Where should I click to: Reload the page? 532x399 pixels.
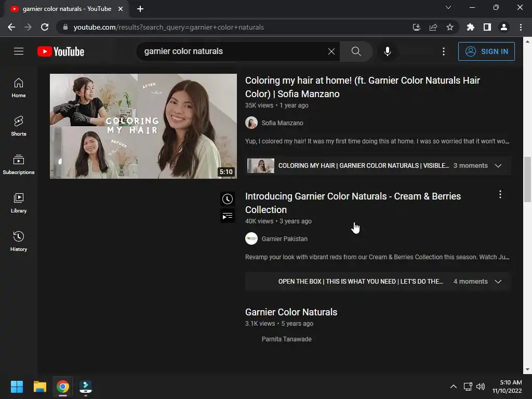pos(45,27)
